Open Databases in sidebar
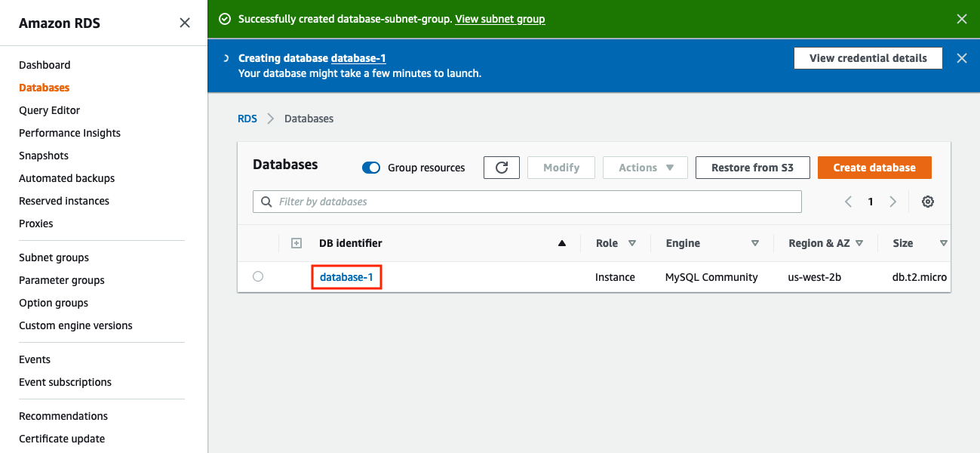The image size is (980, 453). (x=44, y=88)
